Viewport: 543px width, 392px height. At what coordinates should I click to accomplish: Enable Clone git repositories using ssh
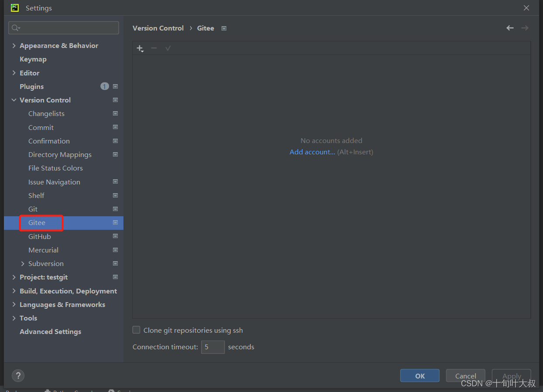point(137,330)
